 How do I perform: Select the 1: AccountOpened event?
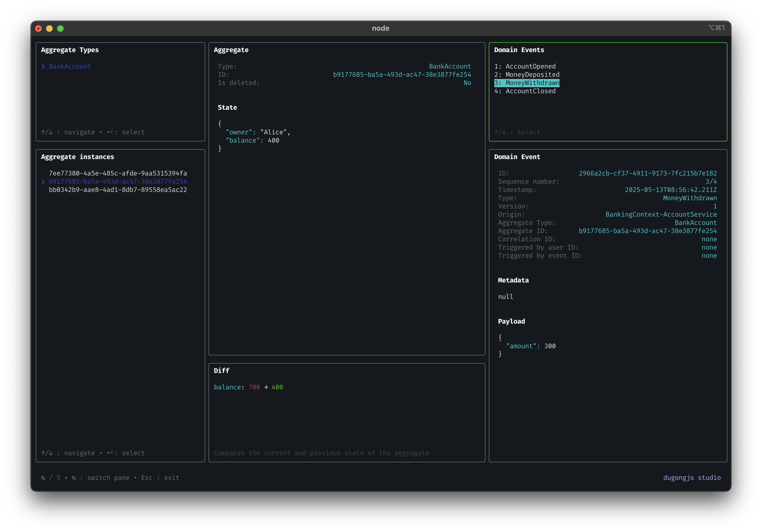pyautogui.click(x=525, y=66)
